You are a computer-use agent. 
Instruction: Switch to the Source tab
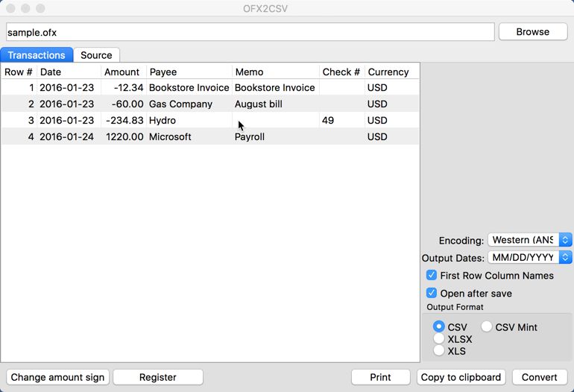[x=96, y=55]
